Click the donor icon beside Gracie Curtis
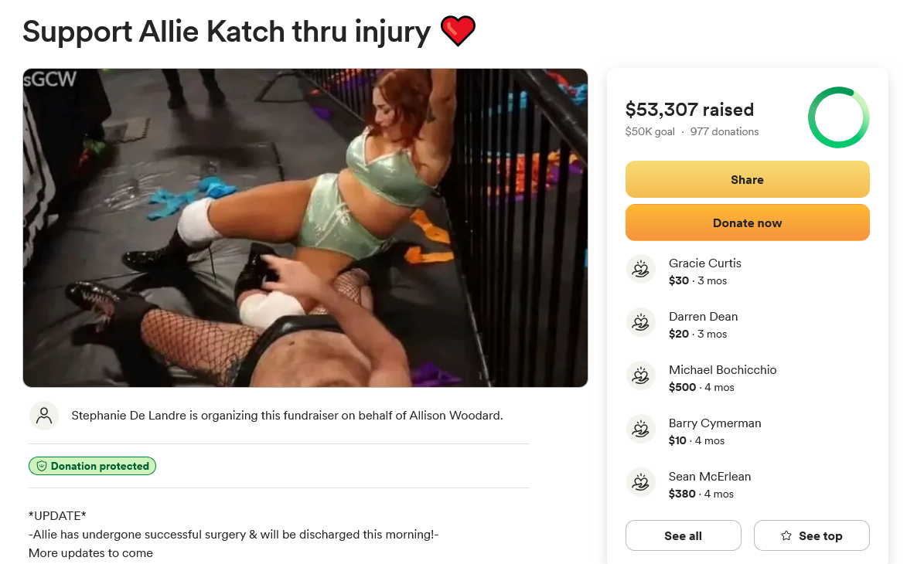Screen dimensions: 924x564 pyautogui.click(x=640, y=270)
